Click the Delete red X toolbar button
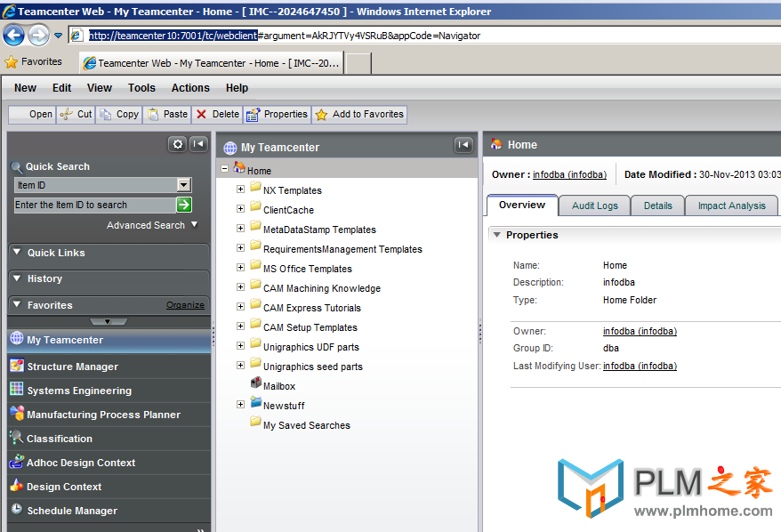This screenshot has width=781, height=532. click(x=218, y=115)
